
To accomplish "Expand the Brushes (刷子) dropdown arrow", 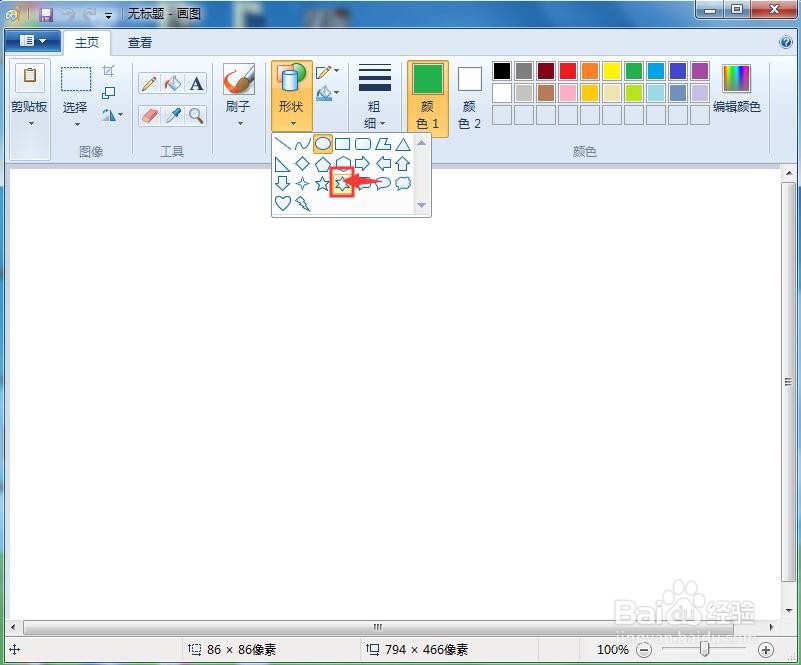I will pyautogui.click(x=239, y=123).
